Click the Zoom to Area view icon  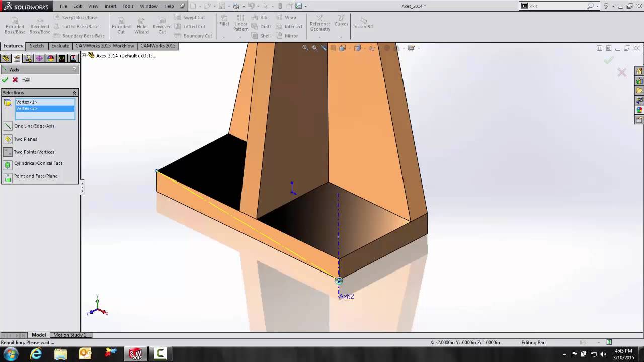[x=315, y=48]
